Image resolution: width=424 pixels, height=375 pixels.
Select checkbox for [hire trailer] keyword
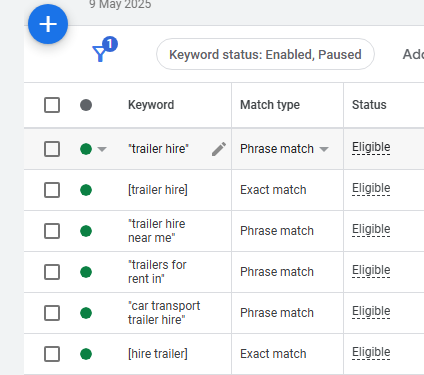pyautogui.click(x=52, y=354)
